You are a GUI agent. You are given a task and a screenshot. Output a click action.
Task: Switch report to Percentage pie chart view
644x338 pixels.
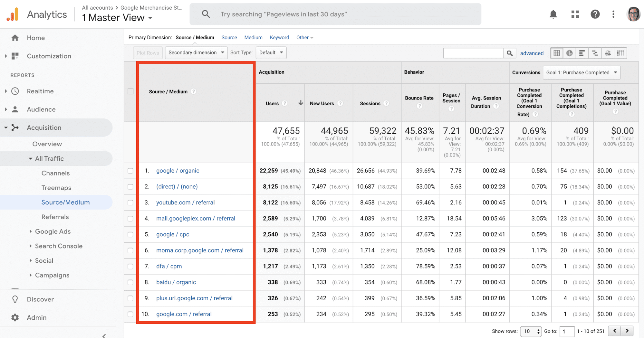click(569, 53)
